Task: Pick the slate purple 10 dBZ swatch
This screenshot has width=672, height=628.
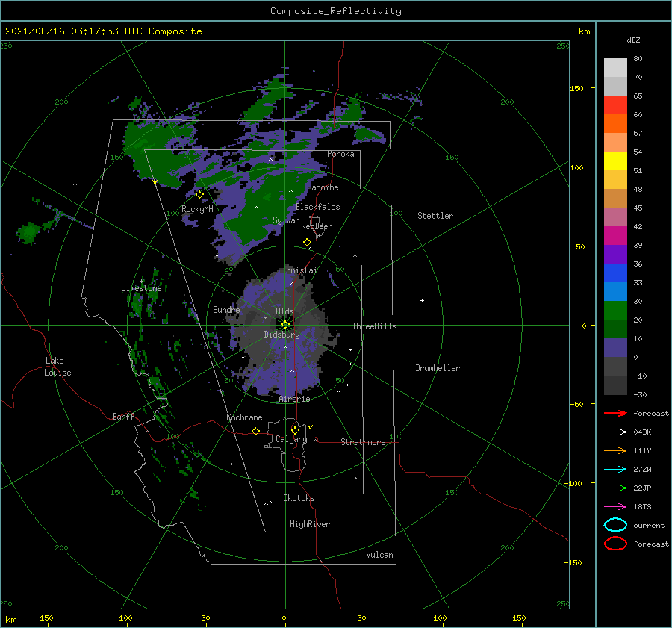Action: click(x=615, y=348)
